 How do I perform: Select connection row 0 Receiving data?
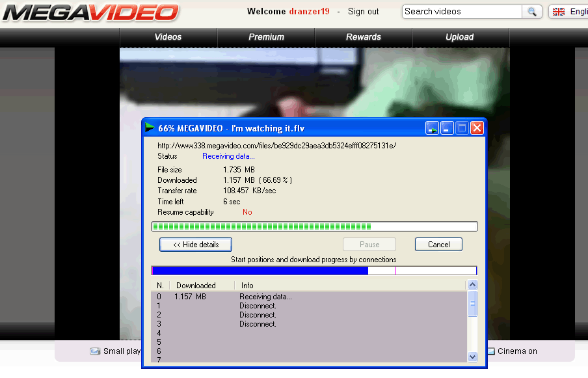[309, 297]
